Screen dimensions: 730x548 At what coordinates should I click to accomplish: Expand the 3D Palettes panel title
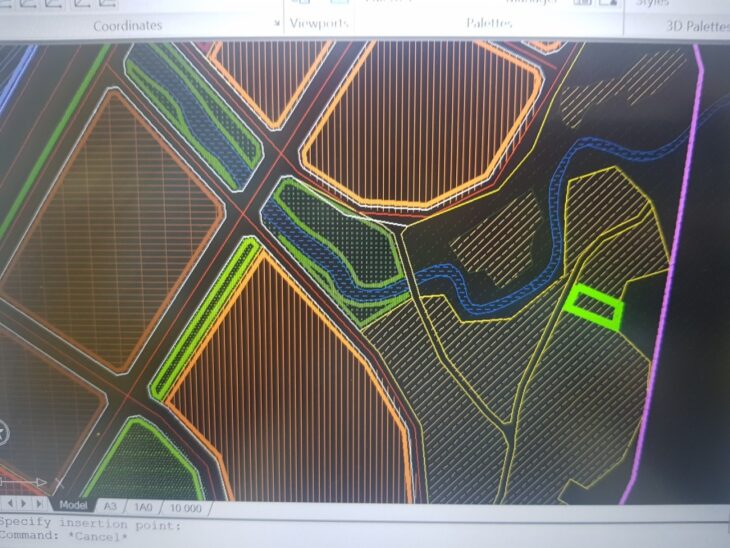[x=694, y=26]
